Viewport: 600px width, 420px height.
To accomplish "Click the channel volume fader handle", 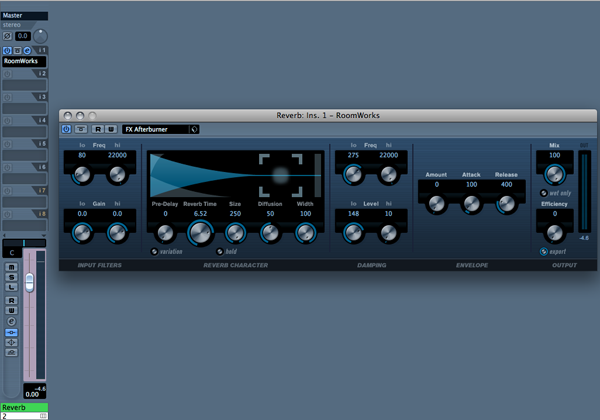I will pos(29,283).
